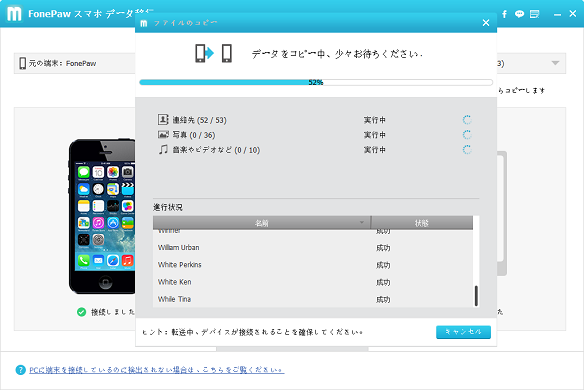Click the FonePaw logo icon in title bar
584x390 pixels.
15,14
